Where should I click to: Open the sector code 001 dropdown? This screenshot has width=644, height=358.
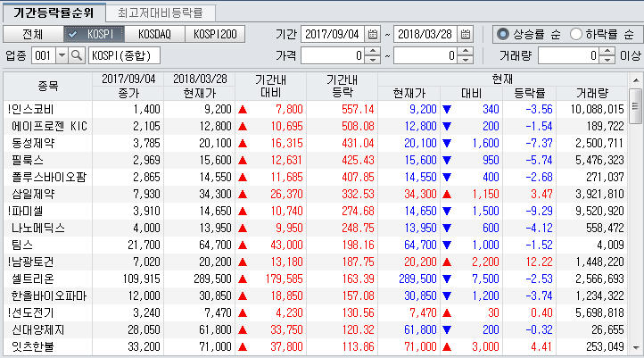pos(62,55)
